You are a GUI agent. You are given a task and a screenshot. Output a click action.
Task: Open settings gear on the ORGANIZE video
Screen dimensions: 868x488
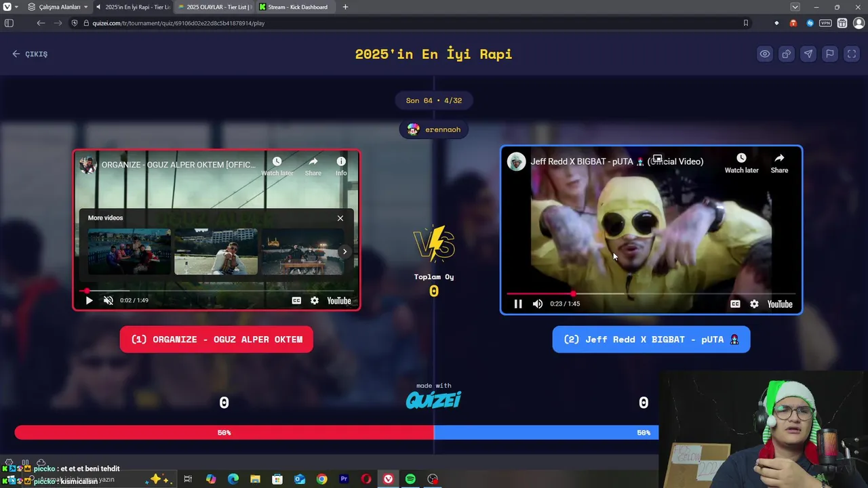(x=315, y=300)
